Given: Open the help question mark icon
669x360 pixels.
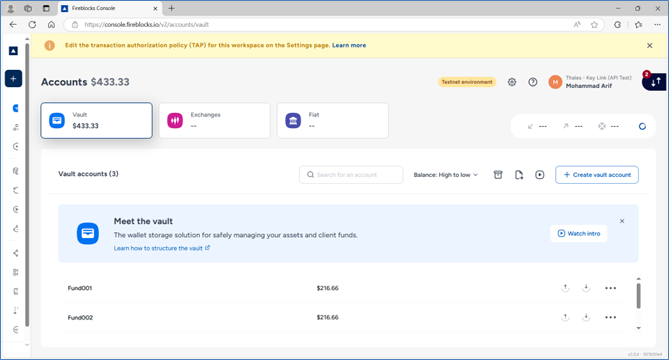Looking at the screenshot, I should [532, 82].
